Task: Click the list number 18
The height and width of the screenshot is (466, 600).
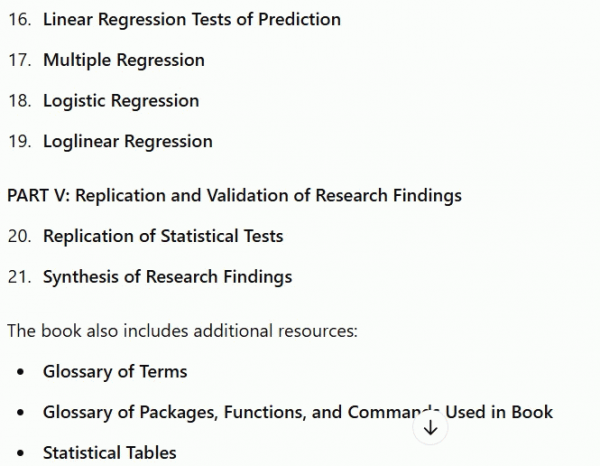Action: [x=20, y=101]
